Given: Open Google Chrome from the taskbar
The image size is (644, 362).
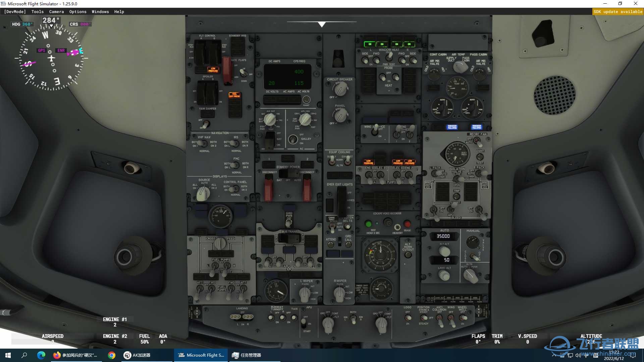Looking at the screenshot, I should tap(112, 355).
